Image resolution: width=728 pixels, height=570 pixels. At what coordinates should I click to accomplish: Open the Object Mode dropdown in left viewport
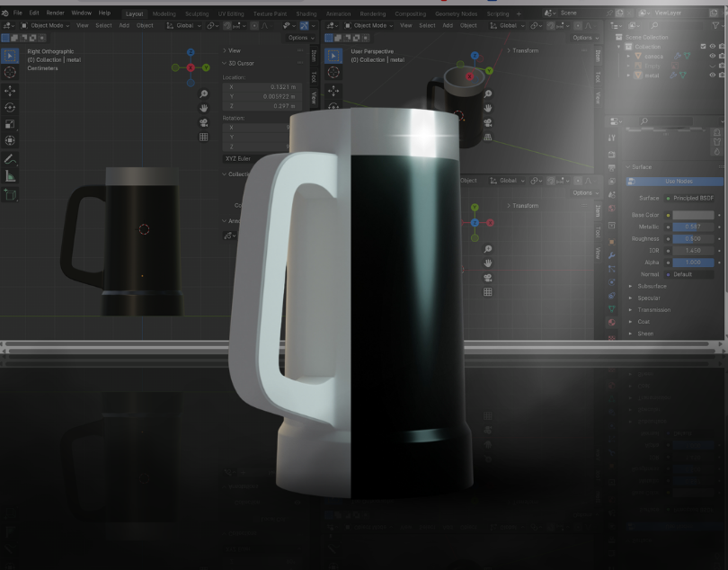(x=47, y=25)
